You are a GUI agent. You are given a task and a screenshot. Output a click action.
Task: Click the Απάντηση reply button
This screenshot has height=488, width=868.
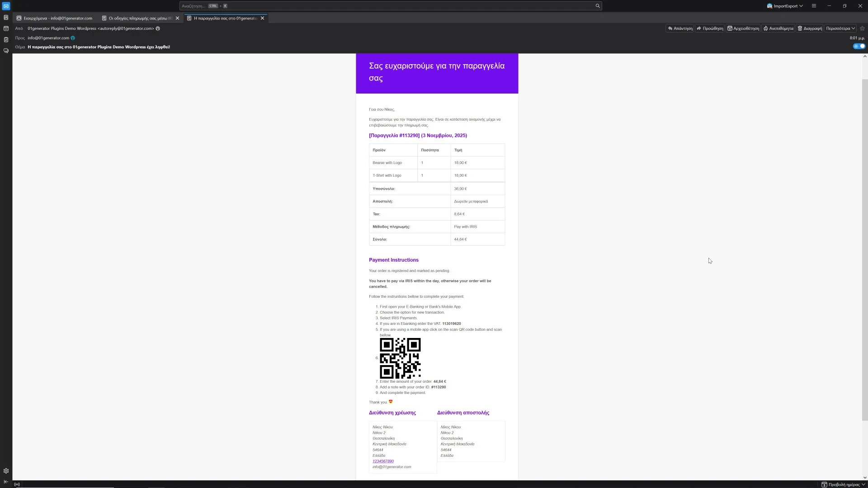click(x=679, y=28)
